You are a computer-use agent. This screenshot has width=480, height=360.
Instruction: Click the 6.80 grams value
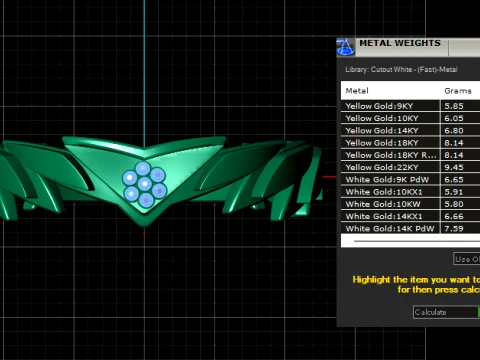coord(454,131)
